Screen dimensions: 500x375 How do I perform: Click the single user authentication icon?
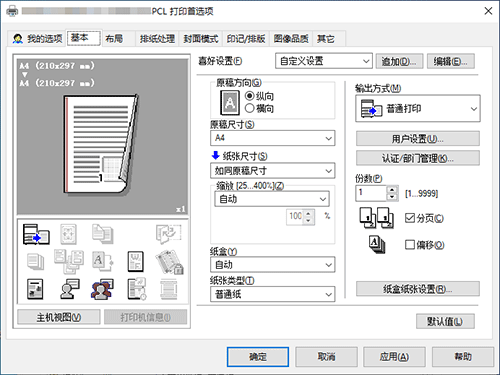coord(69,289)
